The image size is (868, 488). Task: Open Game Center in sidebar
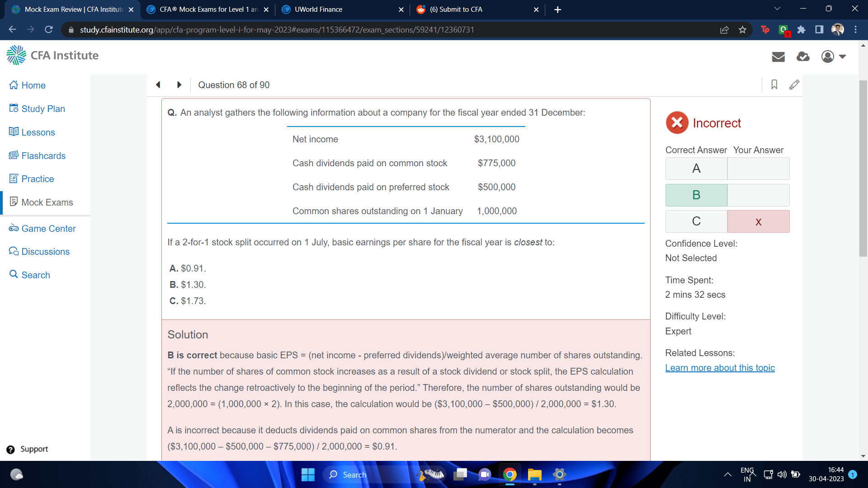[x=48, y=229]
